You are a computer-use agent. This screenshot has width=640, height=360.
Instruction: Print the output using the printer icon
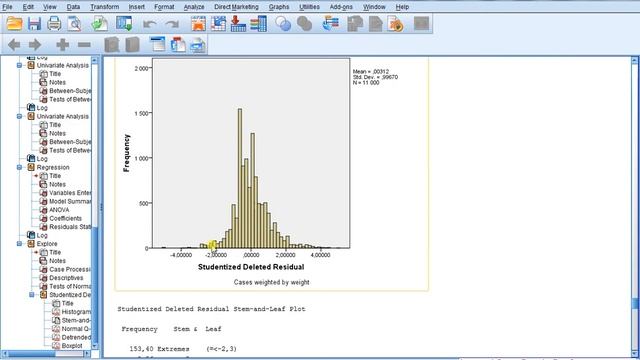coord(54,24)
